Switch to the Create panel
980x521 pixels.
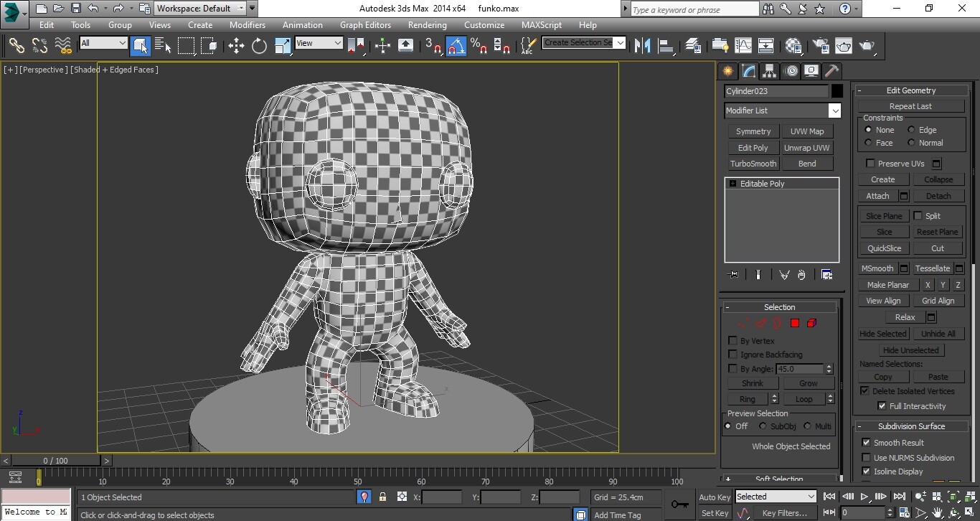(727, 70)
